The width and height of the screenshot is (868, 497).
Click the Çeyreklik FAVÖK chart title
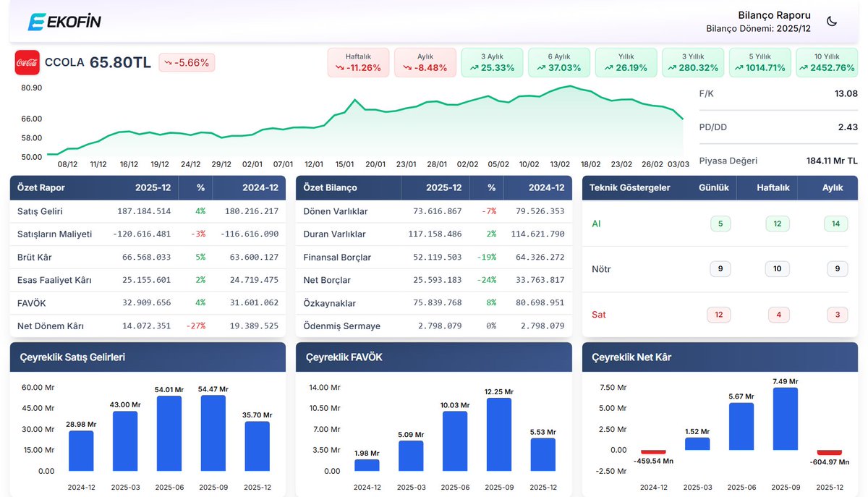click(x=344, y=357)
